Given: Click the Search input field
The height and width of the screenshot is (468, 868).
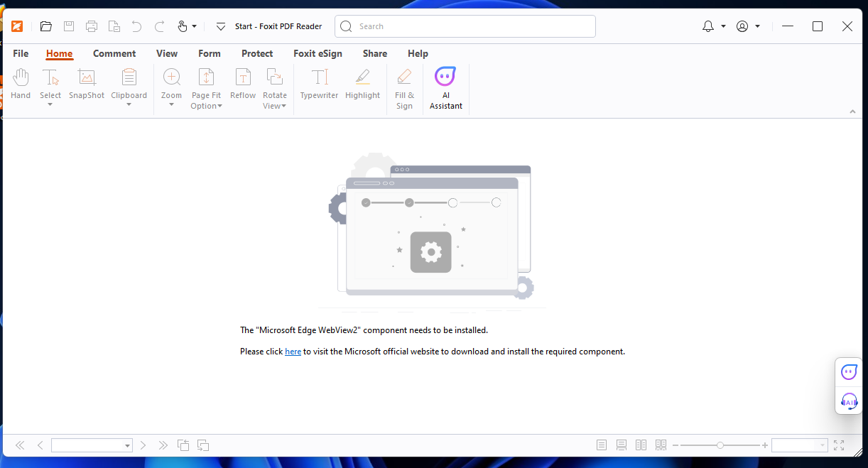Looking at the screenshot, I should tap(465, 26).
